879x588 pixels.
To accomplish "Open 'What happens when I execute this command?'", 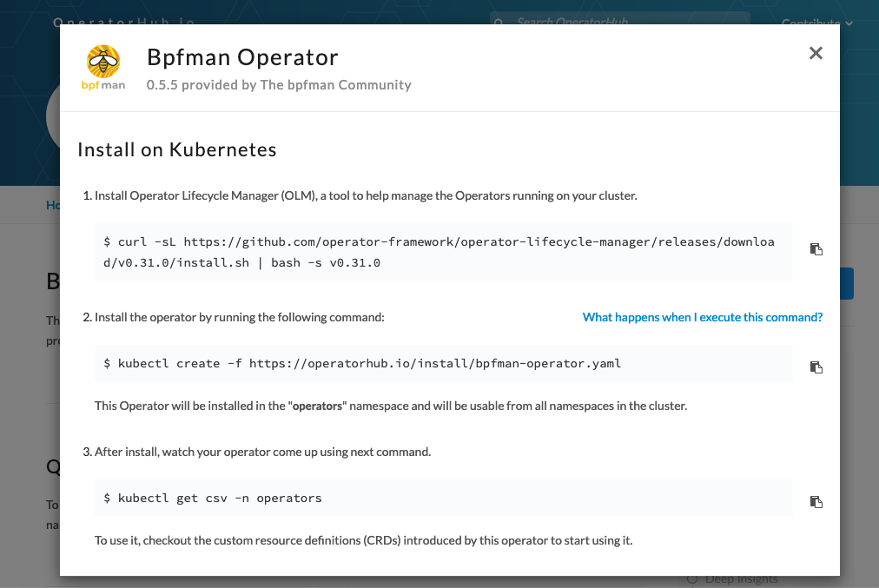I will [702, 317].
